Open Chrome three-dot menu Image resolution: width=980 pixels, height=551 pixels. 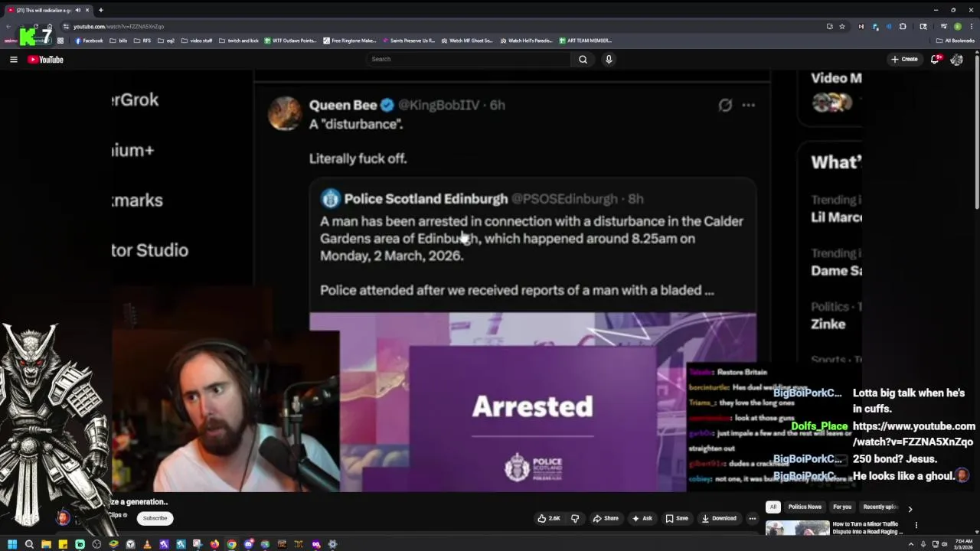972,26
